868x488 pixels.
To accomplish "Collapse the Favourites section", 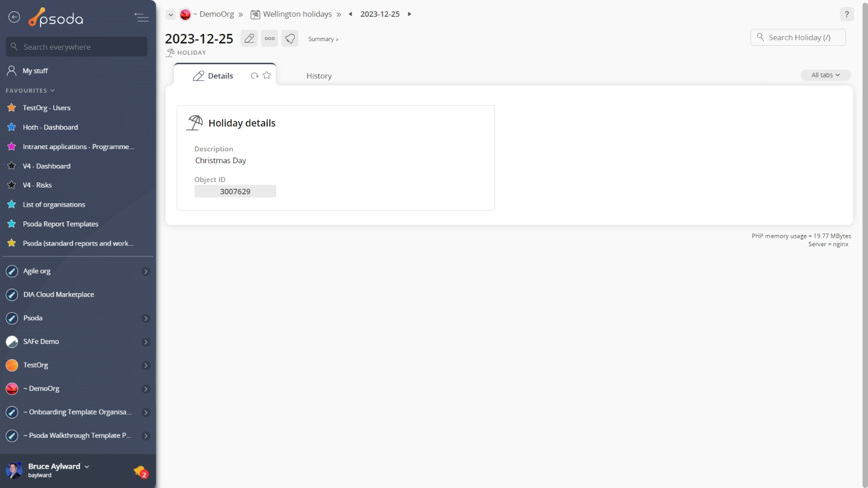I will click(31, 90).
